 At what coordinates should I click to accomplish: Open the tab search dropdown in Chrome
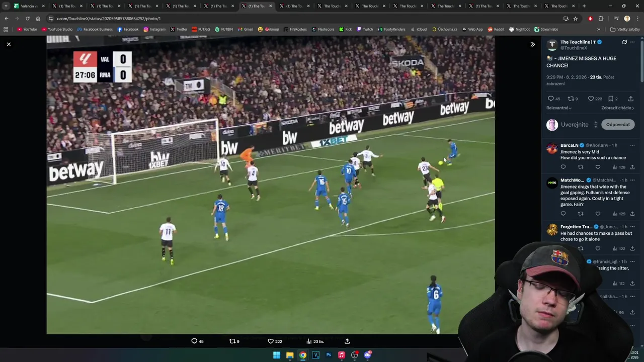(x=6, y=6)
